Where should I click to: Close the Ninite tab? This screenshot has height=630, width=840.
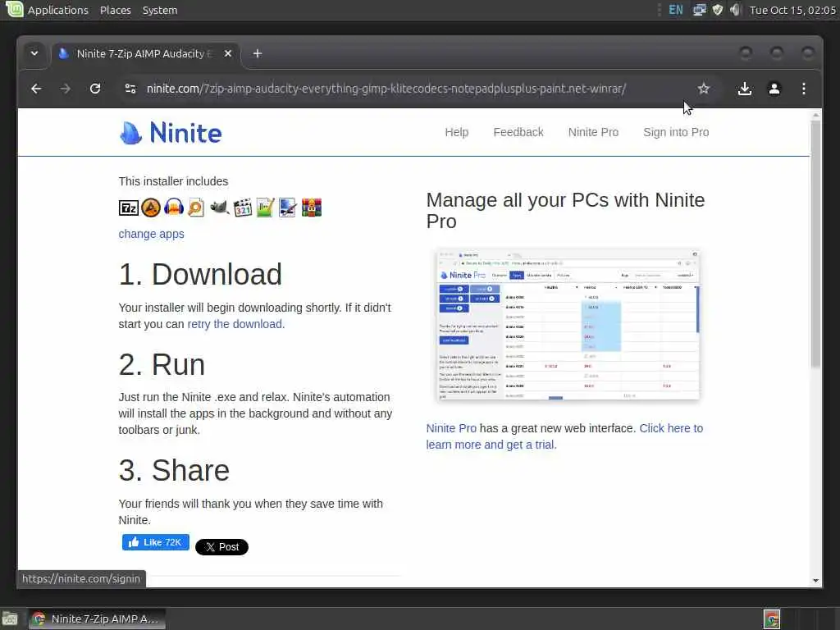point(228,53)
